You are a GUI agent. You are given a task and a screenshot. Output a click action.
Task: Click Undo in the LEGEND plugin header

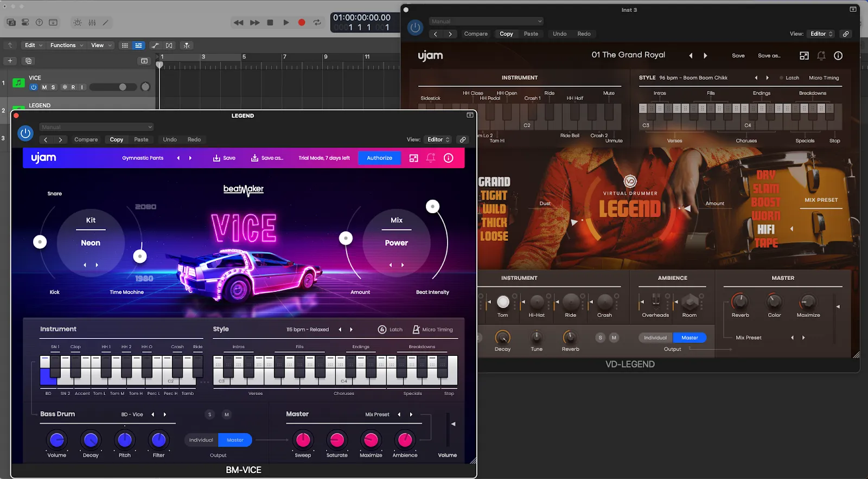click(x=170, y=139)
